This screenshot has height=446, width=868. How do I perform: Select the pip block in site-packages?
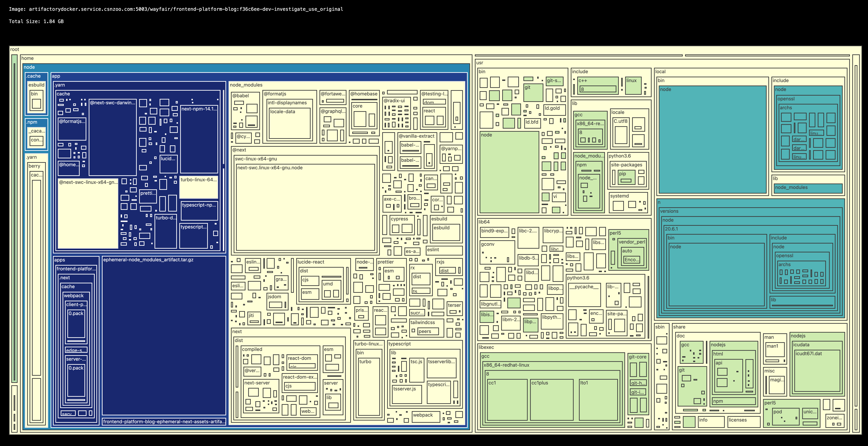click(x=627, y=177)
